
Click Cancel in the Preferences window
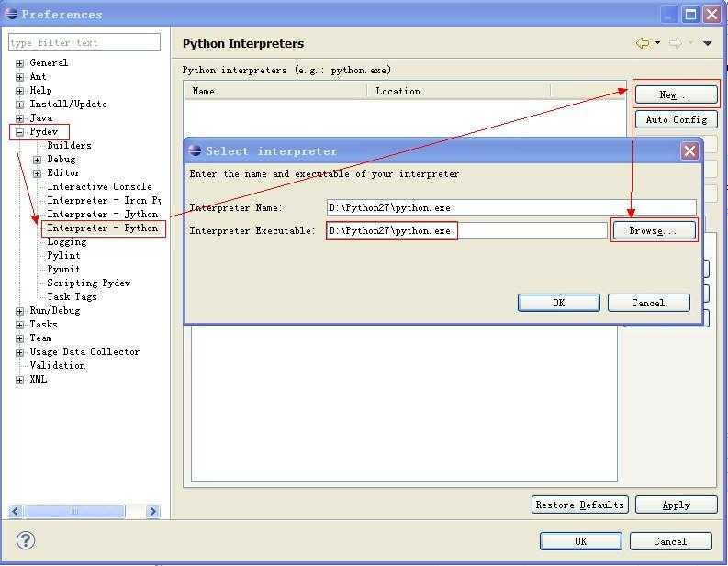click(x=670, y=541)
